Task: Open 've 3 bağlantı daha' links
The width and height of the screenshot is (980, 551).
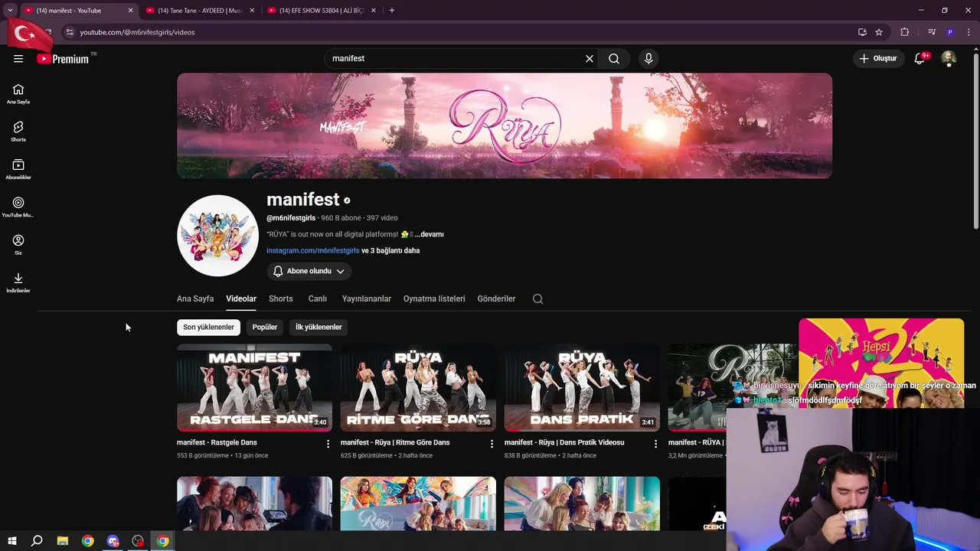Action: pos(390,251)
